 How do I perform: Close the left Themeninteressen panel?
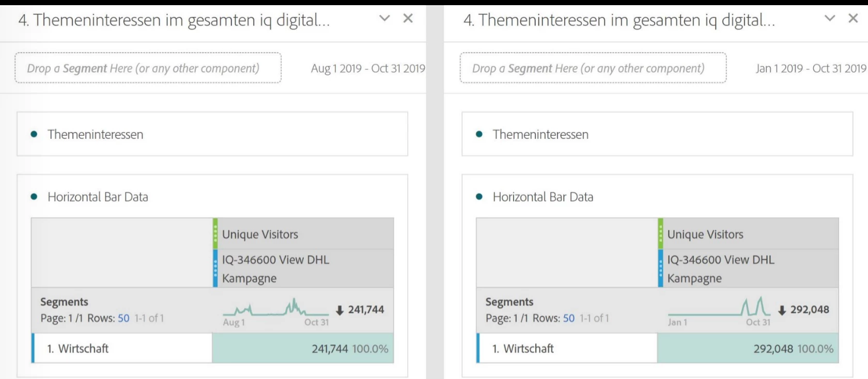tap(408, 18)
